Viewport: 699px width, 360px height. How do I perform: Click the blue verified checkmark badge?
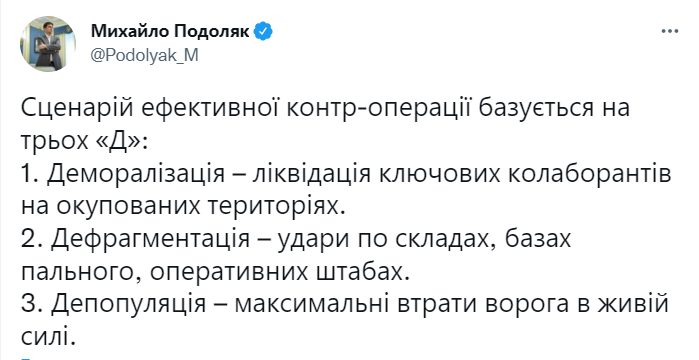point(263,31)
